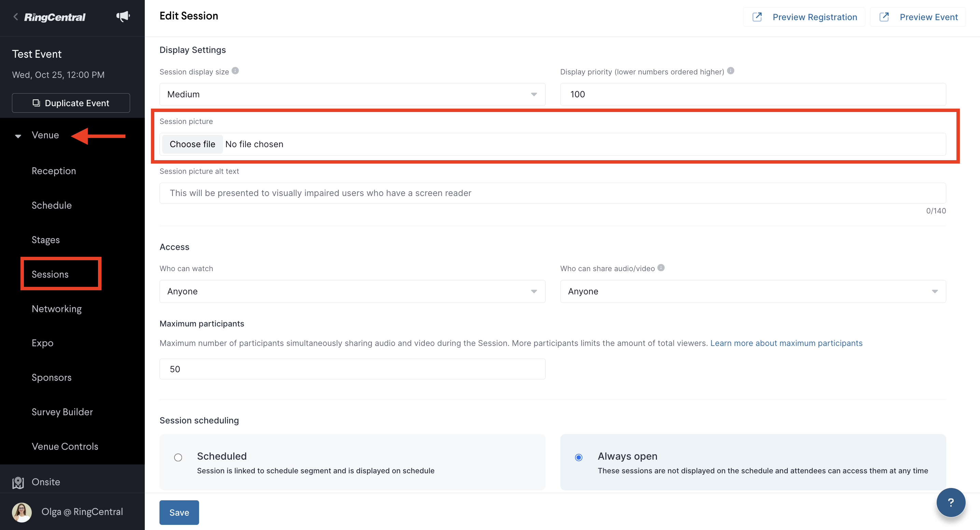Open the megaphone announcements icon
The height and width of the screenshot is (530, 980).
[123, 17]
